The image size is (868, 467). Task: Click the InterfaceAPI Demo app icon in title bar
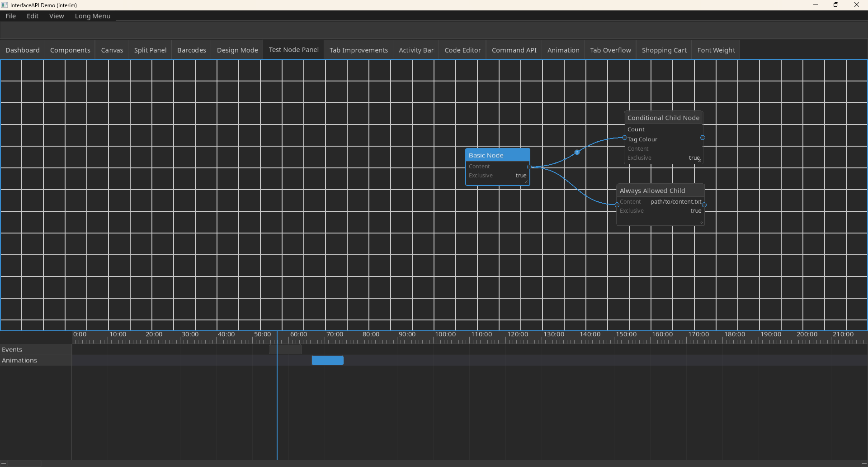(5, 5)
